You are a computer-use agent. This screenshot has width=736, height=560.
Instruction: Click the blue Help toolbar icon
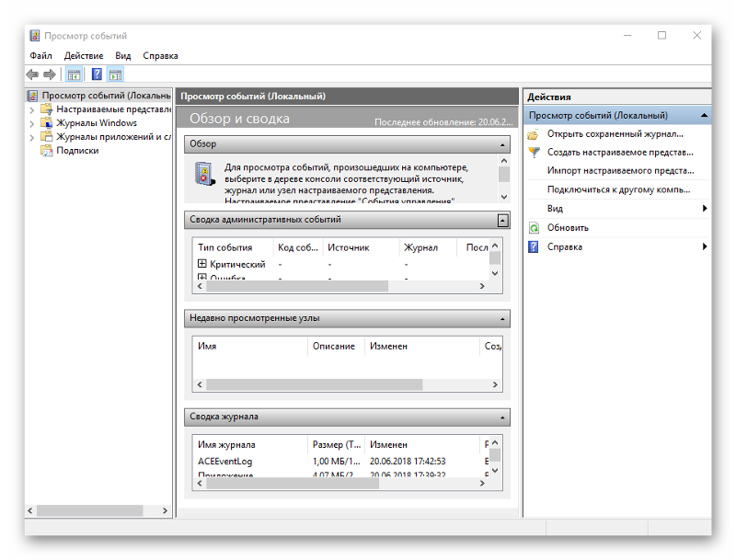[96, 74]
